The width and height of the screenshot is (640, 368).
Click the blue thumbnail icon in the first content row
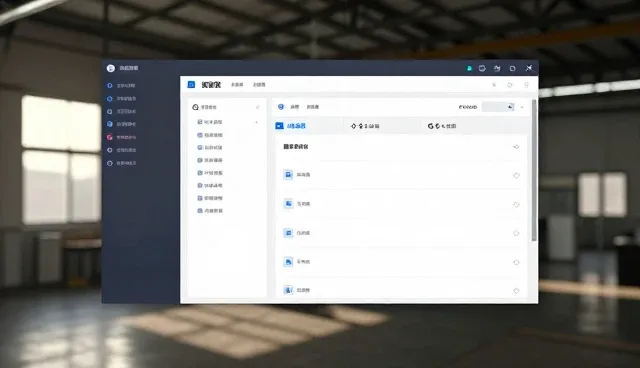288,175
